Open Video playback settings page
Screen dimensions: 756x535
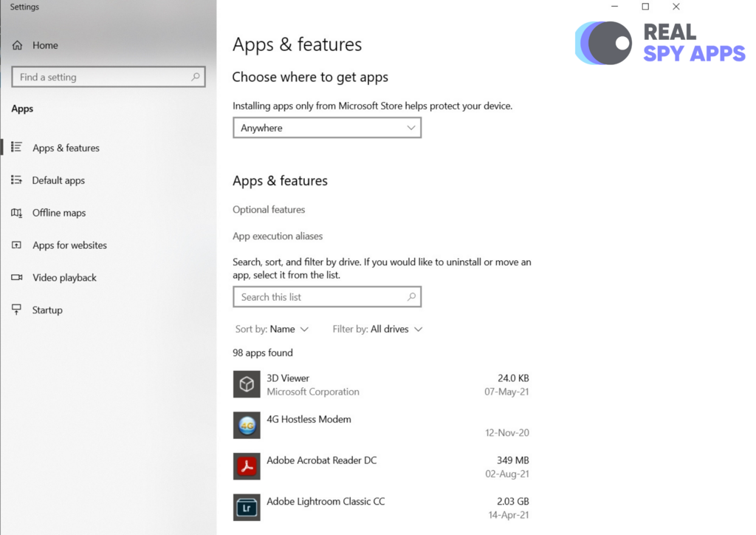65,277
